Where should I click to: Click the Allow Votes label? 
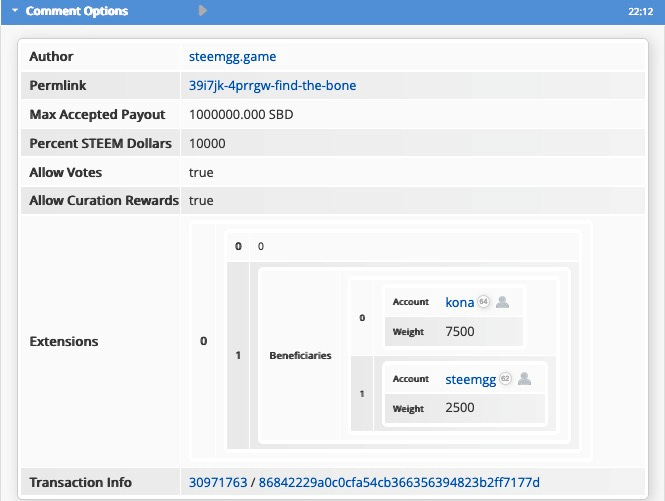(65, 173)
